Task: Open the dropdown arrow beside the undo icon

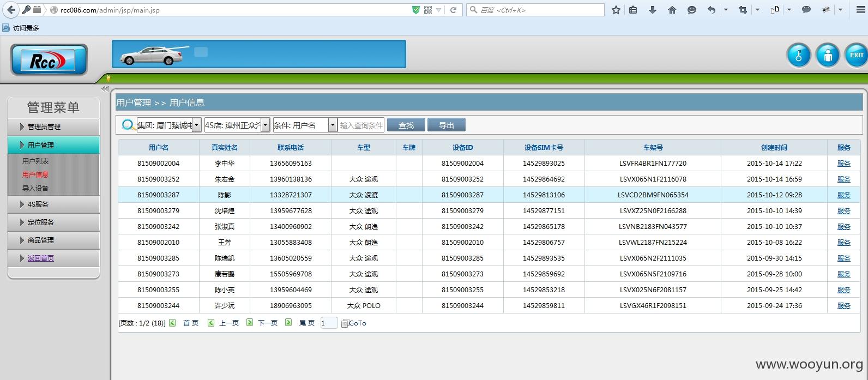Action: [726, 10]
